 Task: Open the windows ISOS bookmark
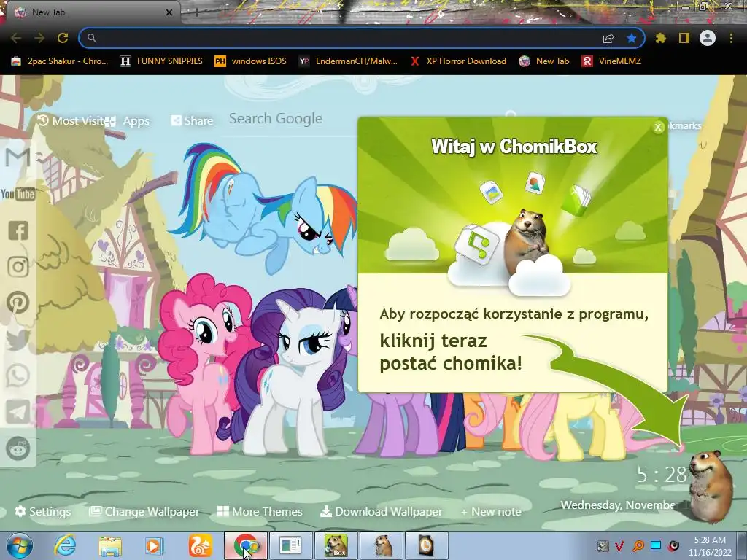[x=251, y=61]
